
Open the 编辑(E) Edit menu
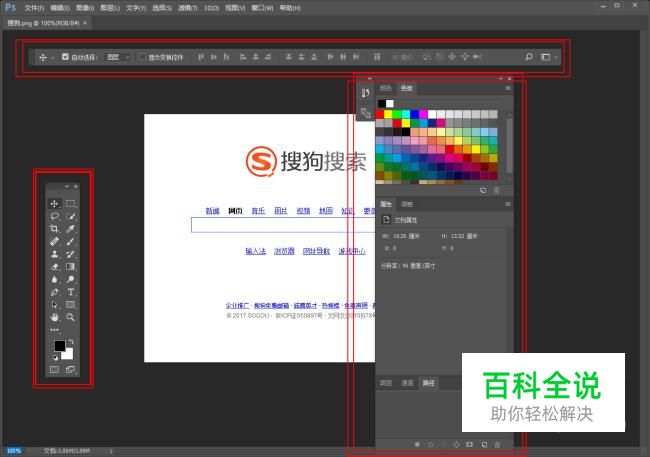(x=60, y=8)
